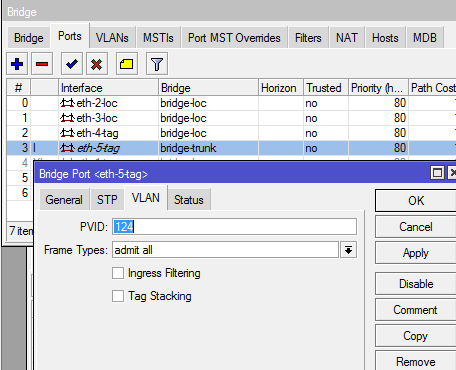This screenshot has height=370, width=456.
Task: Sort by the Trusted column header
Action: point(326,88)
